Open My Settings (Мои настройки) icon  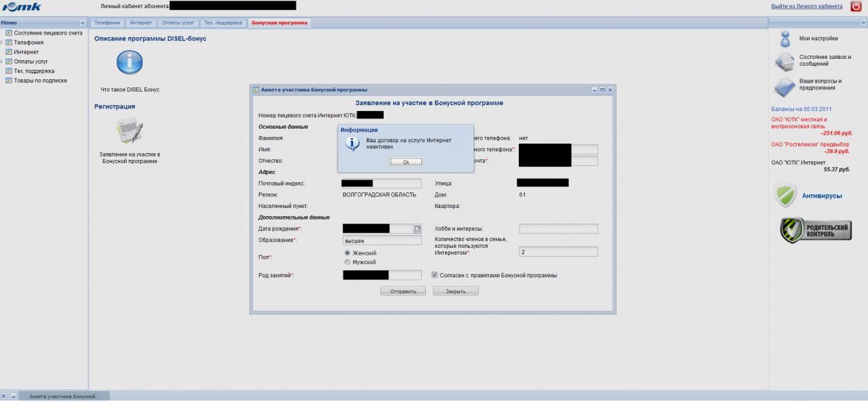click(785, 38)
